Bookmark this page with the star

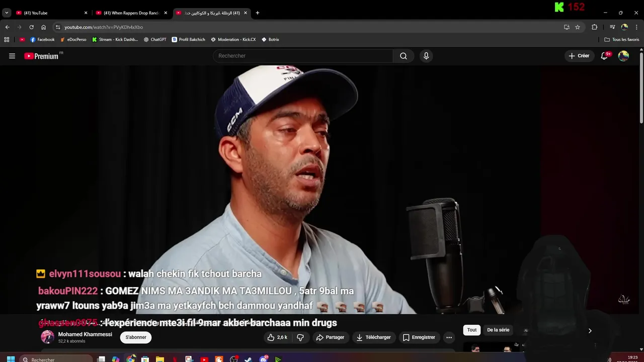[x=578, y=27]
